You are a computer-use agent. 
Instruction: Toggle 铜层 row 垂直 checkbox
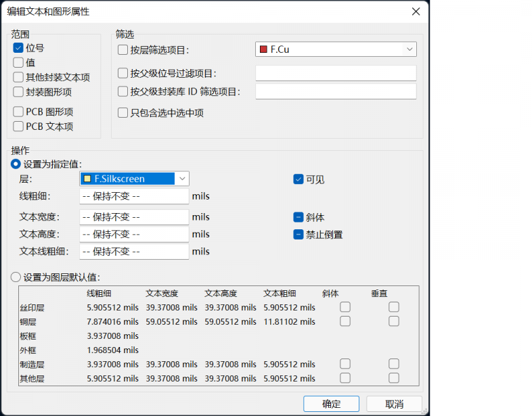(394, 321)
